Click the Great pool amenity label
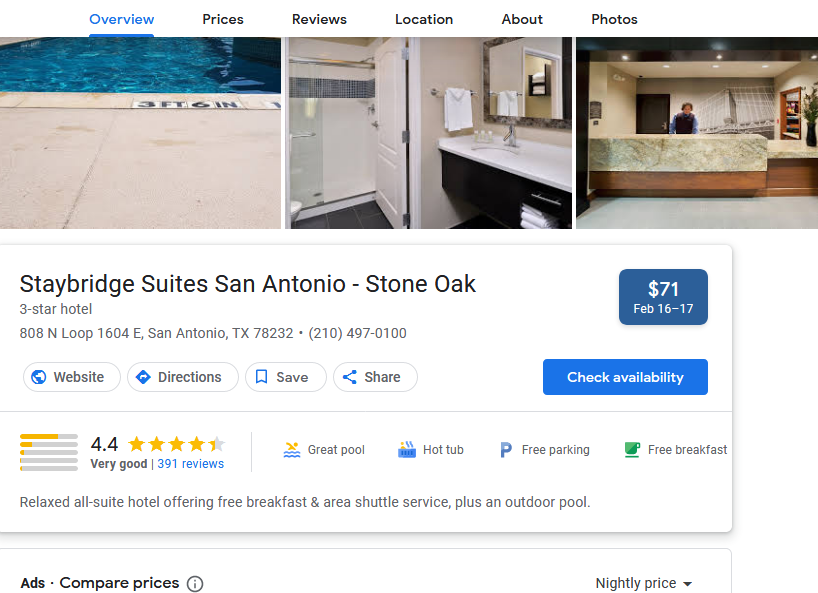Viewport: 818px width, 593px height. (336, 450)
